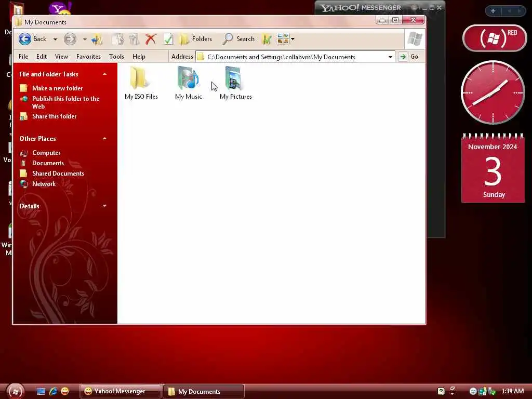
Task: Go to Computer in Other Places
Action: (46, 153)
